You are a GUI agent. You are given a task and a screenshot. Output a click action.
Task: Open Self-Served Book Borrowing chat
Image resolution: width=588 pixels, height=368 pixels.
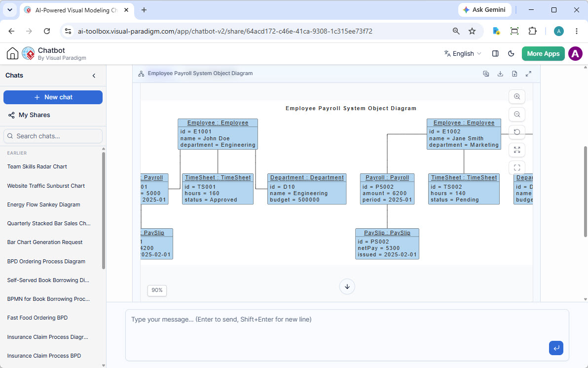click(x=48, y=280)
